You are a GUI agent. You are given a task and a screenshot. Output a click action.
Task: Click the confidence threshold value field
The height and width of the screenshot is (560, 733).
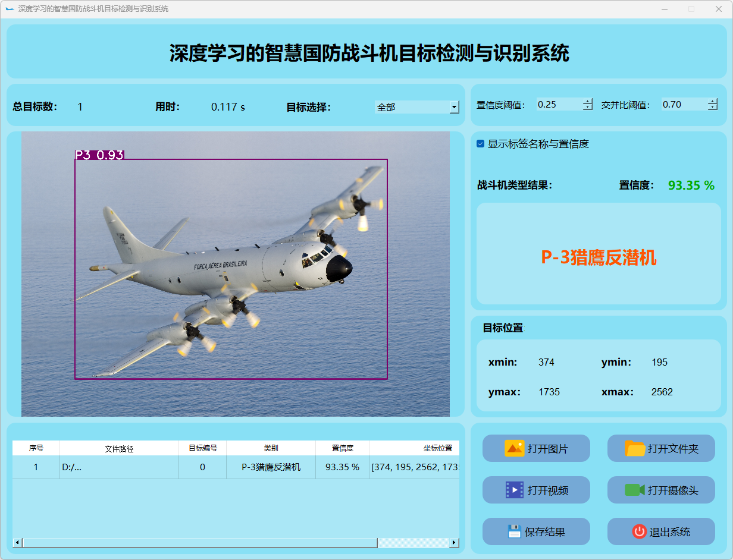tap(558, 105)
